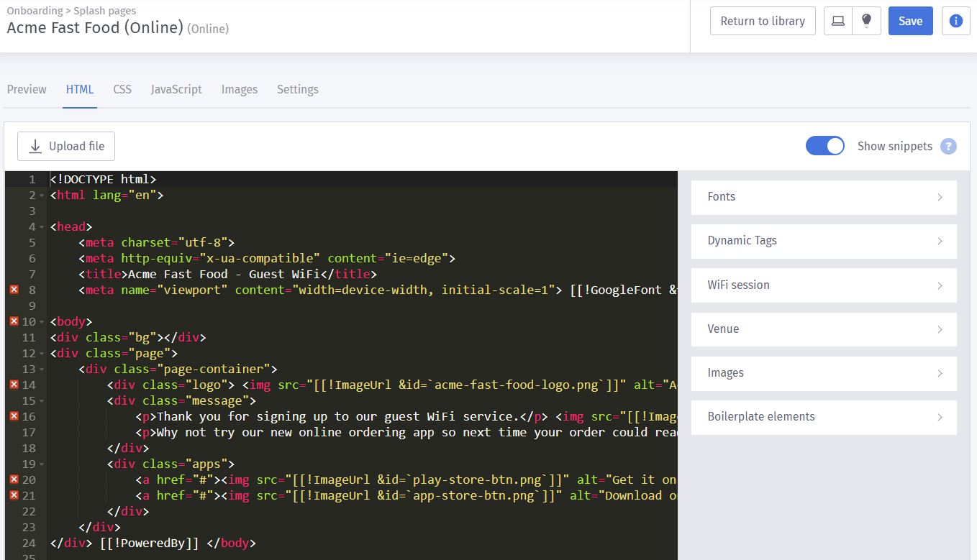Click the error marker on line 21

[14, 495]
